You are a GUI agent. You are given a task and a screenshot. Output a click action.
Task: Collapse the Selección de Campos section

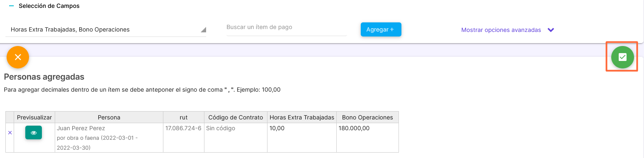pyautogui.click(x=11, y=6)
